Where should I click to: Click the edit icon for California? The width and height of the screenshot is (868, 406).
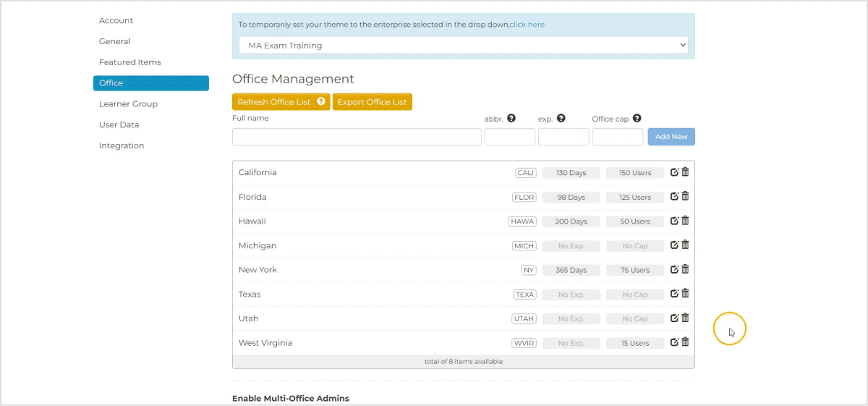coord(674,172)
